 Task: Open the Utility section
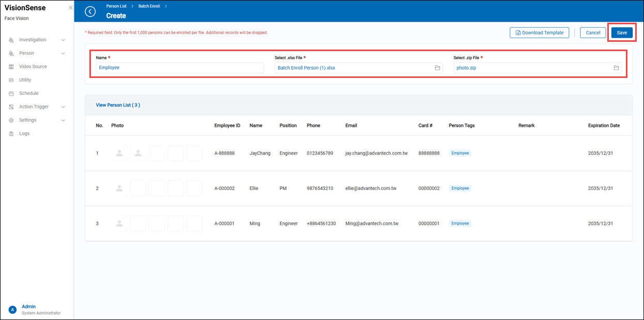pyautogui.click(x=25, y=79)
